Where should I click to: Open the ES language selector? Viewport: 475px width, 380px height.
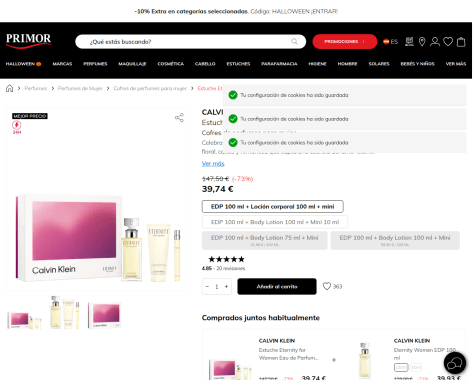390,42
